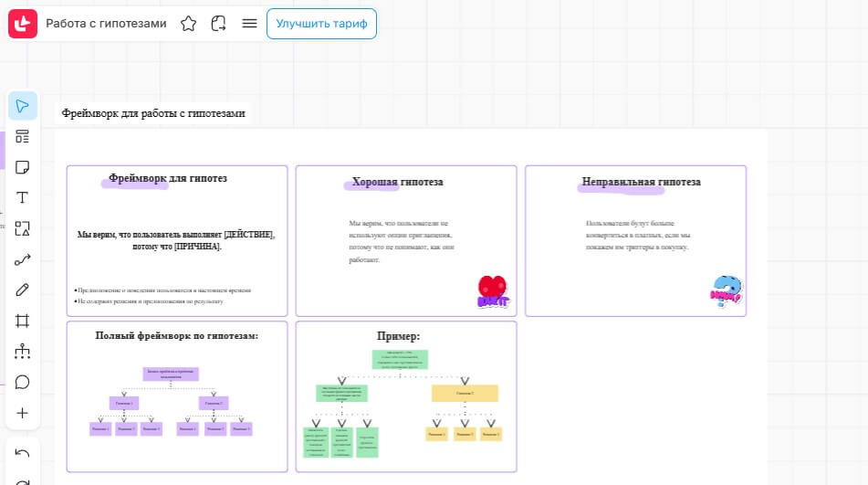
Task: Open the shapes tool
Action: click(23, 228)
